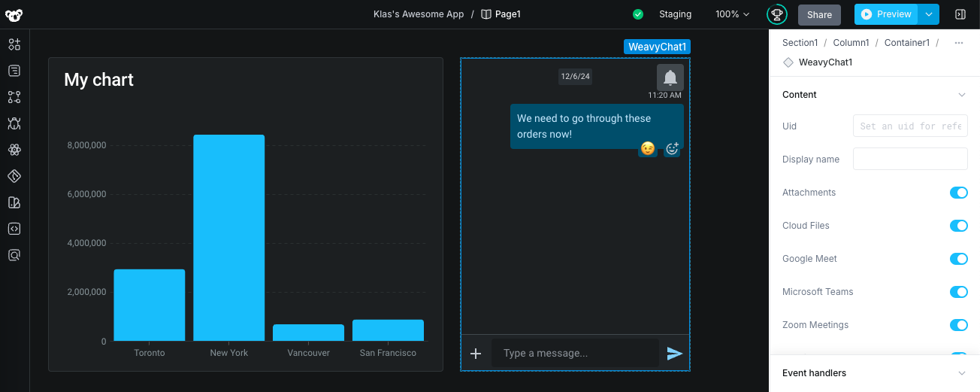The width and height of the screenshot is (980, 392).
Task: Open the atom icon in sidebar
Action: coord(14,150)
